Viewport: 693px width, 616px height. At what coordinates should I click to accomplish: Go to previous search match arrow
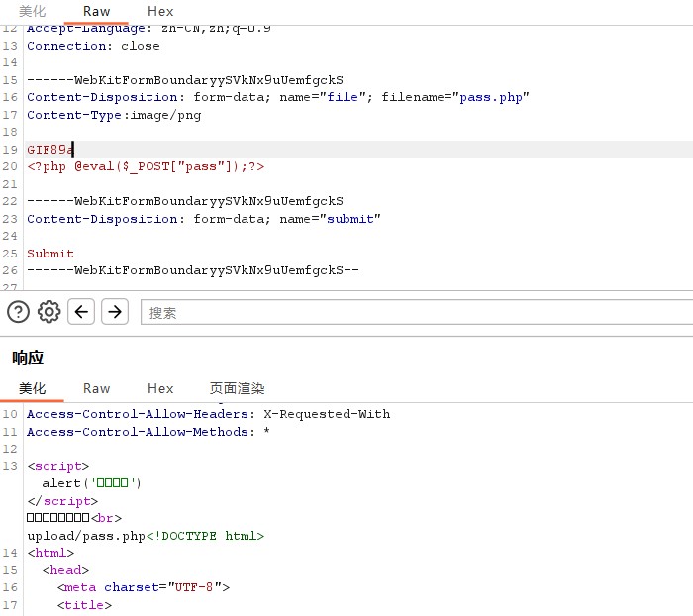pyautogui.click(x=81, y=312)
